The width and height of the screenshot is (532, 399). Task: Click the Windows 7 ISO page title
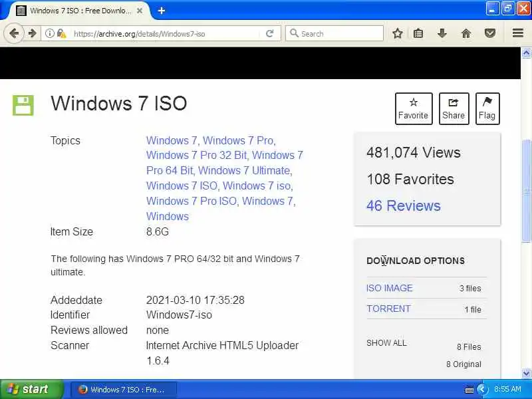click(119, 103)
